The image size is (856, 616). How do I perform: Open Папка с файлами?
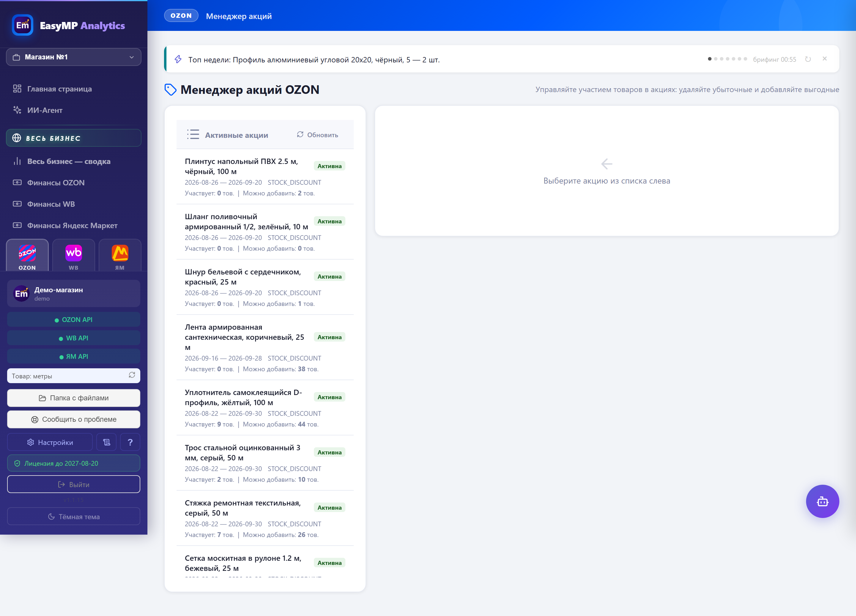click(74, 398)
